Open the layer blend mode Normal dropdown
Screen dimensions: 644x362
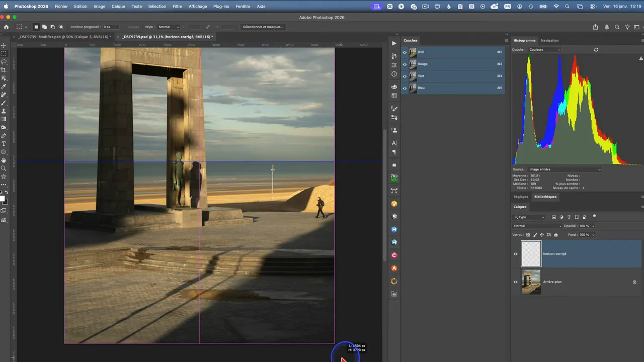tap(537, 226)
